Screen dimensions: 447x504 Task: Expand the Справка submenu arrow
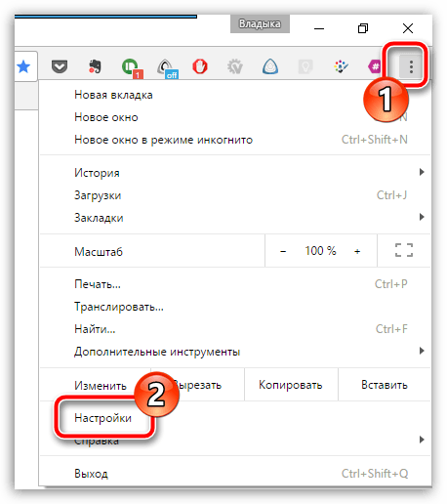click(422, 440)
